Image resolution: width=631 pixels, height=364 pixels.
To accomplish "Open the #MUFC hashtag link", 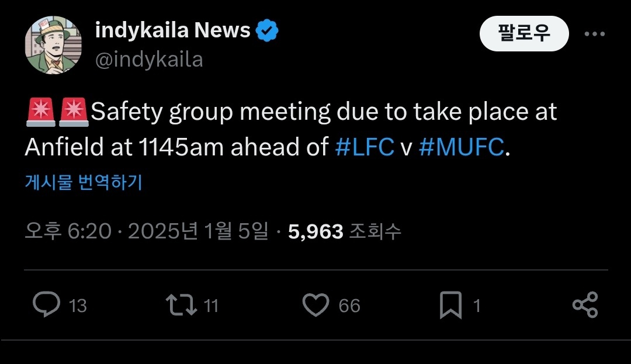I will click(461, 148).
